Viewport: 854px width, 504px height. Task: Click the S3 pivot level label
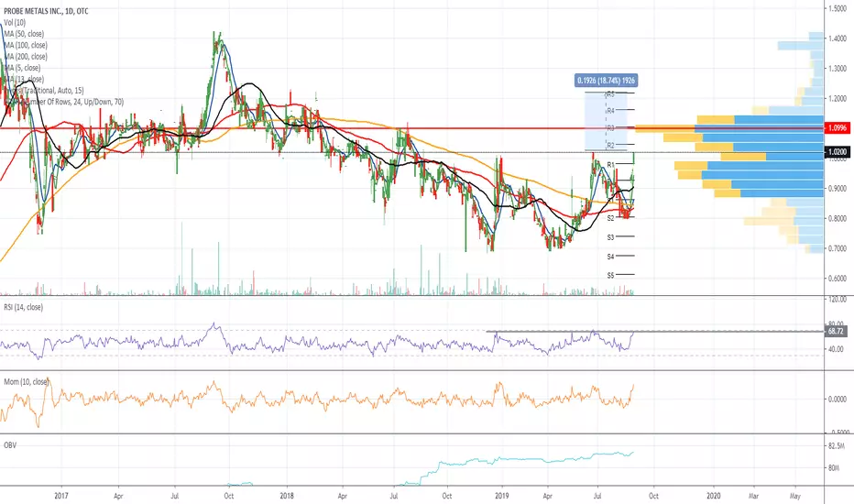coord(610,237)
